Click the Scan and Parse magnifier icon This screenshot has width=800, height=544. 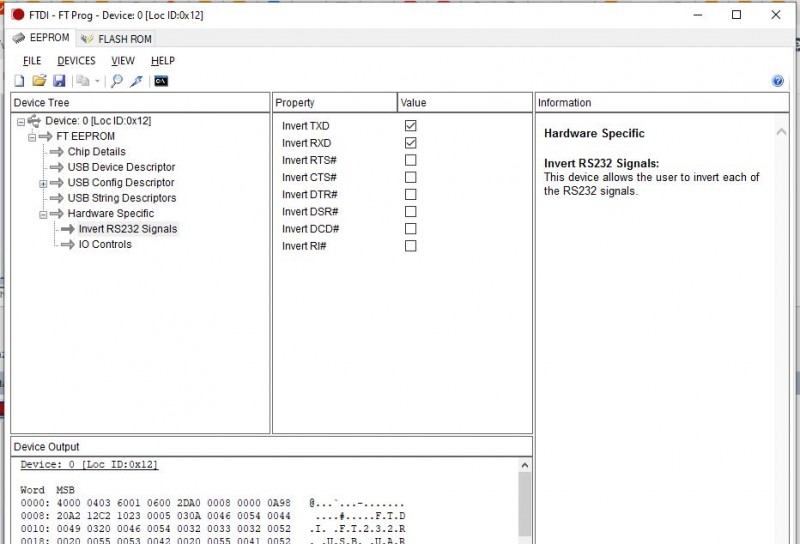pyautogui.click(x=117, y=81)
